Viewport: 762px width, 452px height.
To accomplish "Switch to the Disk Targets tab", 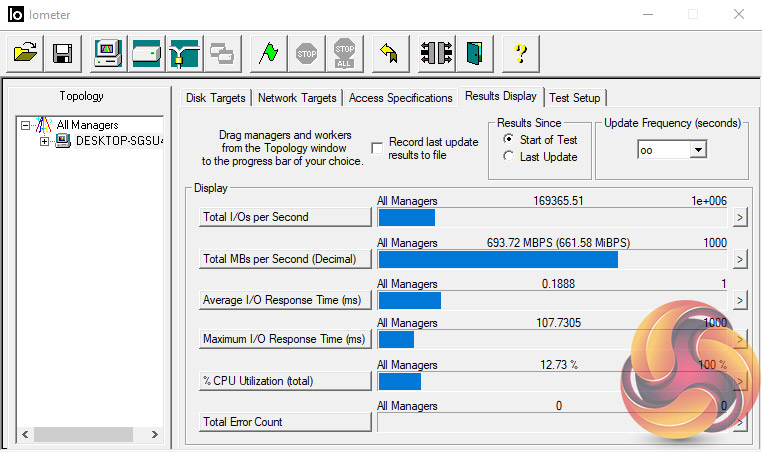I will 216,98.
